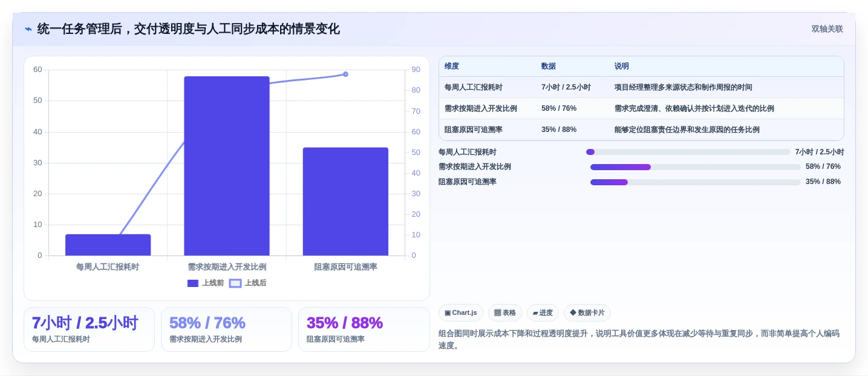Click the 阻塞原因可追溯率 table row label
The height and width of the screenshot is (376, 868).
click(474, 130)
